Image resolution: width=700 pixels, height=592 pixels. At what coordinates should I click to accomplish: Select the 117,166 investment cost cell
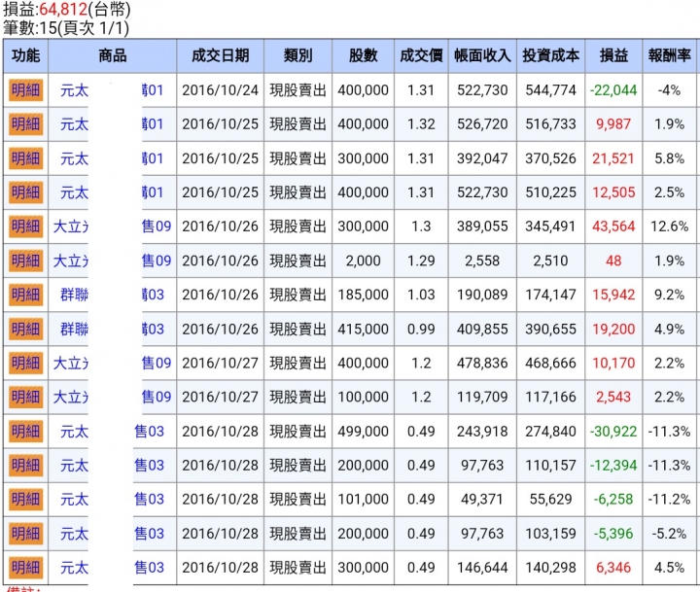click(550, 397)
